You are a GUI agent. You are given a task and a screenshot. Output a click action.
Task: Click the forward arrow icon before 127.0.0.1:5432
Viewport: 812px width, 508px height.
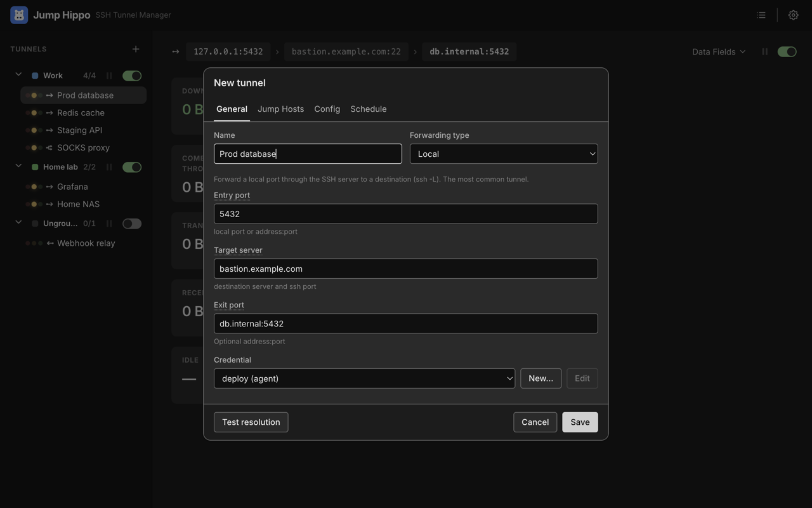click(x=176, y=51)
